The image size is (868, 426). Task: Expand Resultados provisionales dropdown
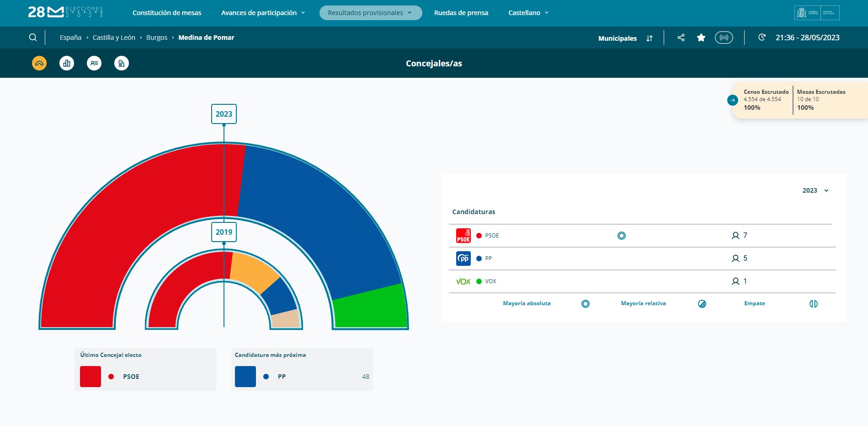click(370, 13)
